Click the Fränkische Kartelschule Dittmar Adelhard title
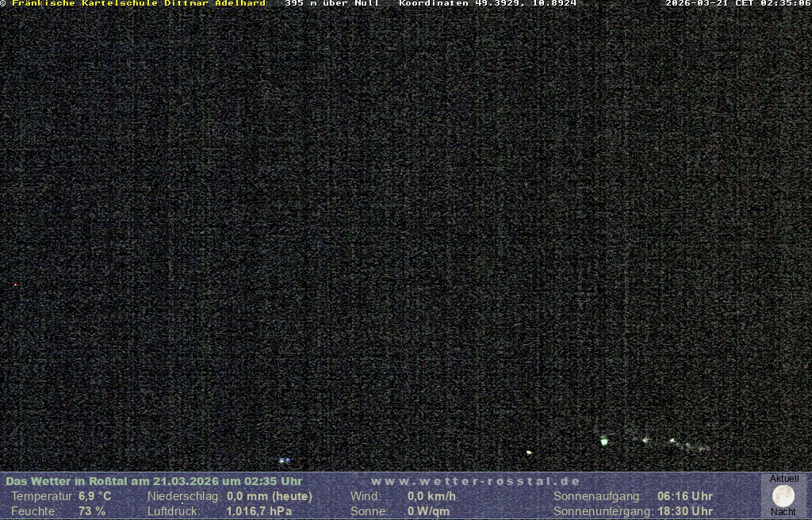The image size is (812, 520). pyautogui.click(x=138, y=4)
